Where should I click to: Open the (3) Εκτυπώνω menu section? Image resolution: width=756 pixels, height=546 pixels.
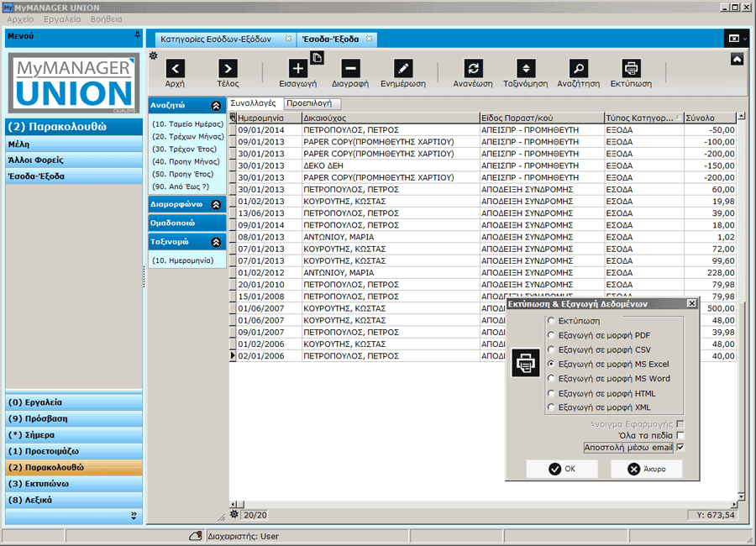pyautogui.click(x=74, y=484)
